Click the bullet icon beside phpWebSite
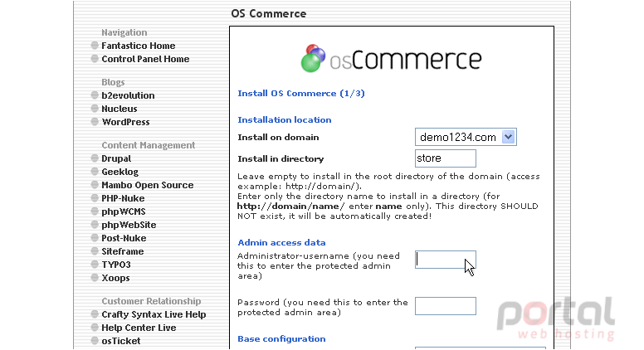Viewport: 644px width, 350px height. [95, 225]
